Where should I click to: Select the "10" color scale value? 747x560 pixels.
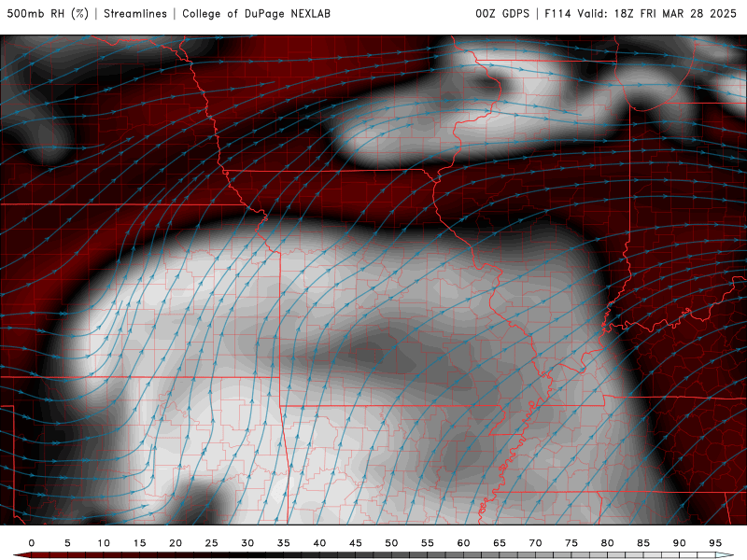pos(104,543)
